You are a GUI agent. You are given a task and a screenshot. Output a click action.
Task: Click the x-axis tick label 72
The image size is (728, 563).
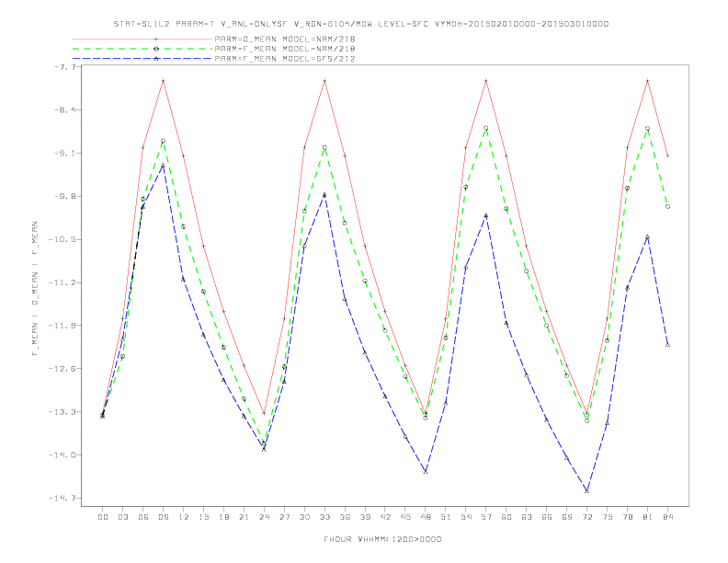tap(587, 517)
